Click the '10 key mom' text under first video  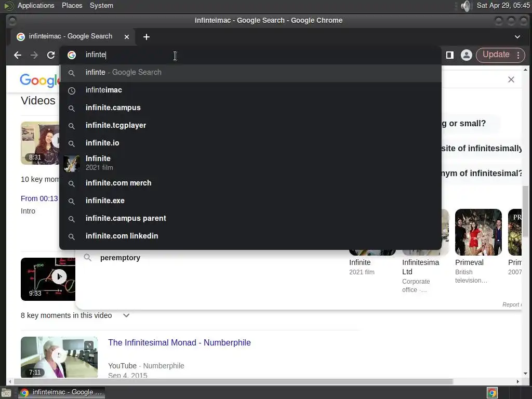40,179
